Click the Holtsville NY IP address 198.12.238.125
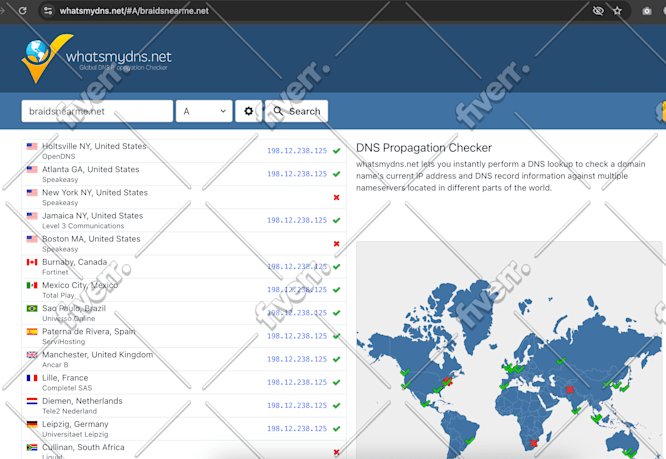Image resolution: width=666 pixels, height=459 pixels. click(297, 151)
